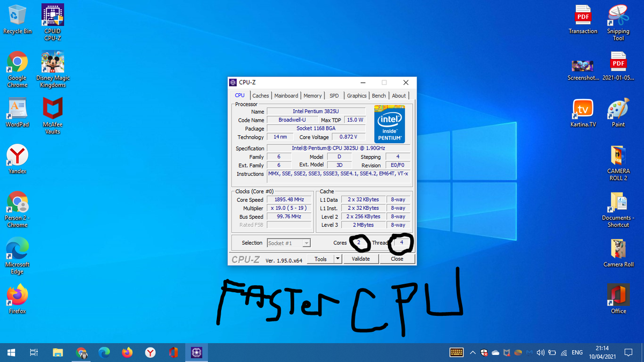The width and height of the screenshot is (644, 362).
Task: Click the Firefox icon in the taskbar
Action: pyautogui.click(x=127, y=352)
